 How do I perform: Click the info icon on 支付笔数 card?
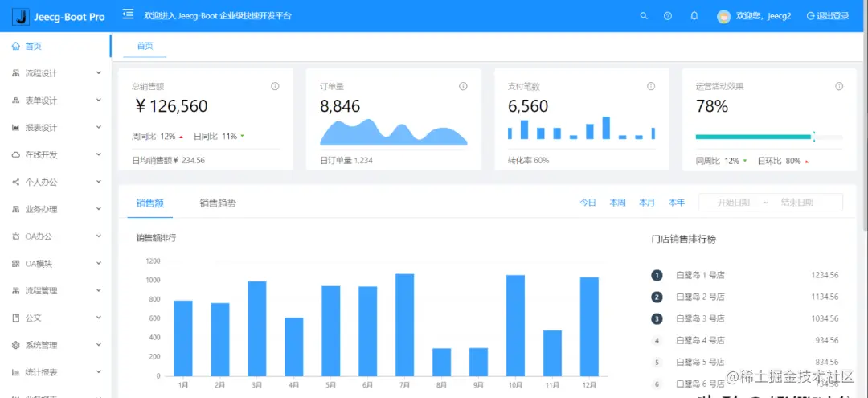(651, 86)
